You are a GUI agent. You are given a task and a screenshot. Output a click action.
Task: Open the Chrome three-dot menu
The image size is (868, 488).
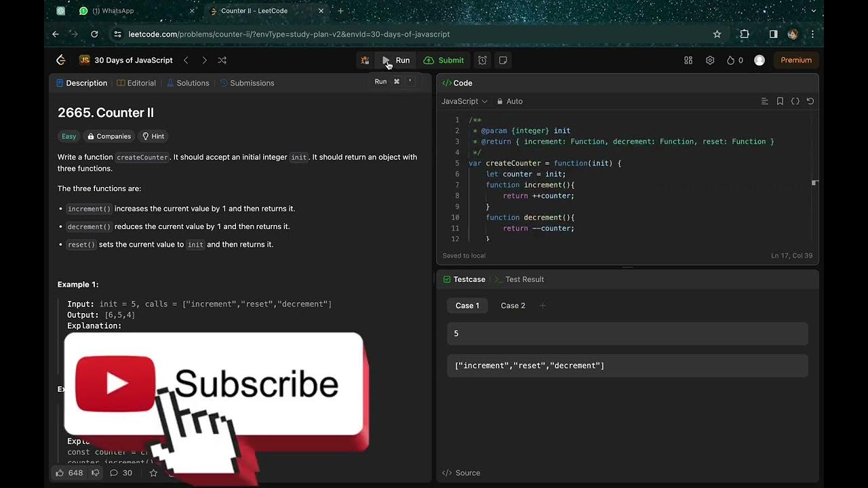point(812,34)
